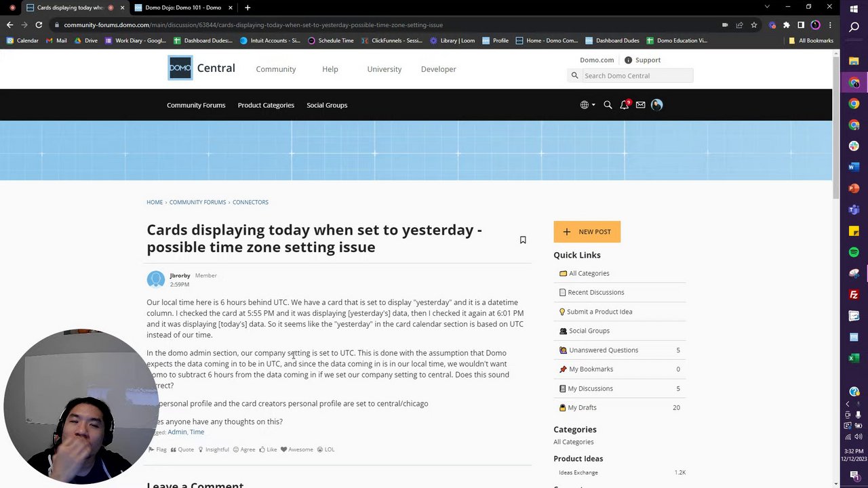Click the HOME breadcrumb

pyautogui.click(x=155, y=202)
